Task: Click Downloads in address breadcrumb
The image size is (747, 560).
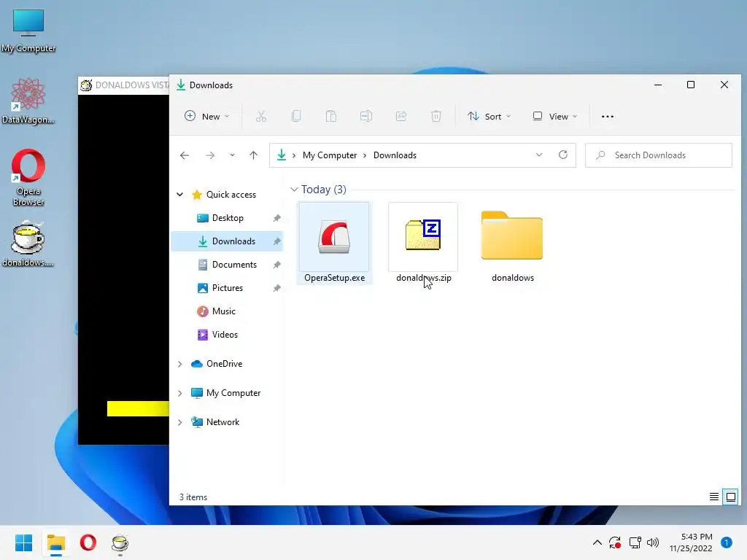Action: coord(395,155)
